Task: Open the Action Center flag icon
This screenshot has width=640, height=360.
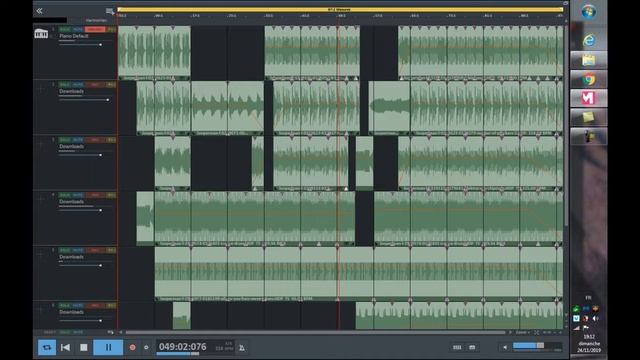Action: point(586,327)
